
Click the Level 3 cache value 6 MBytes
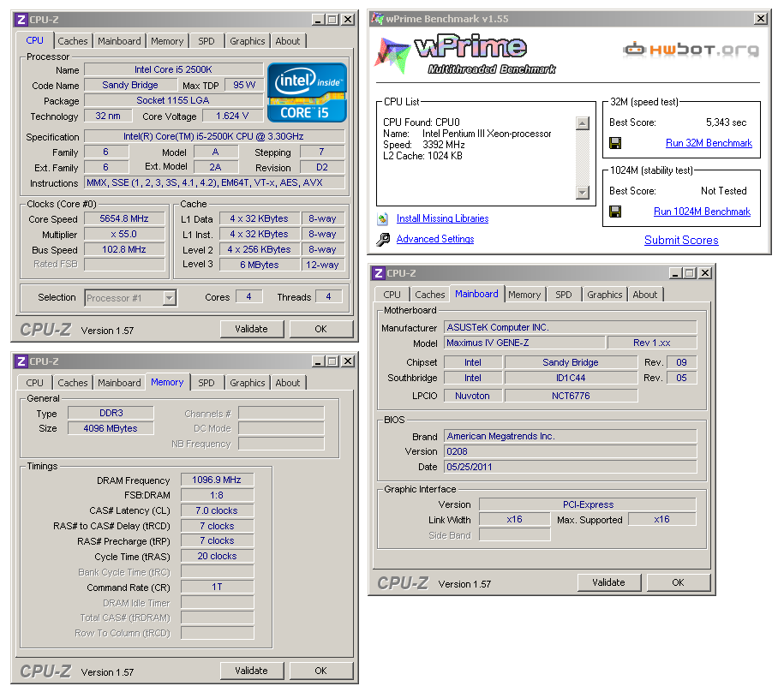(260, 265)
